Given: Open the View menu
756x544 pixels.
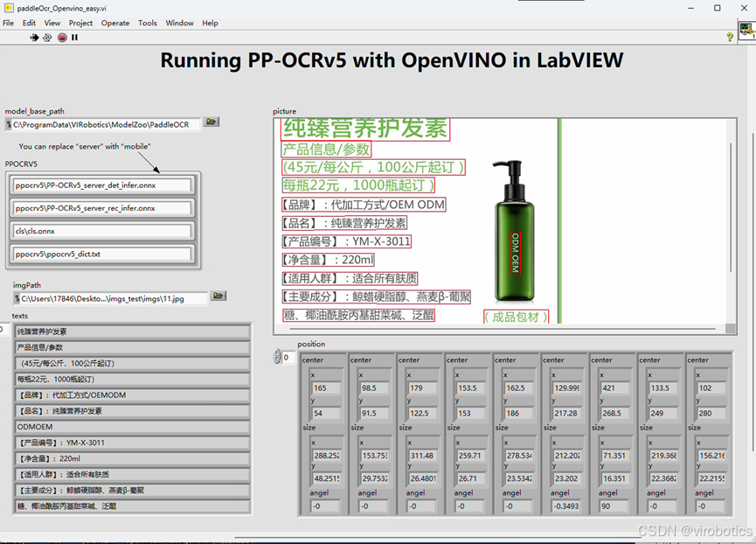Looking at the screenshot, I should click(52, 23).
